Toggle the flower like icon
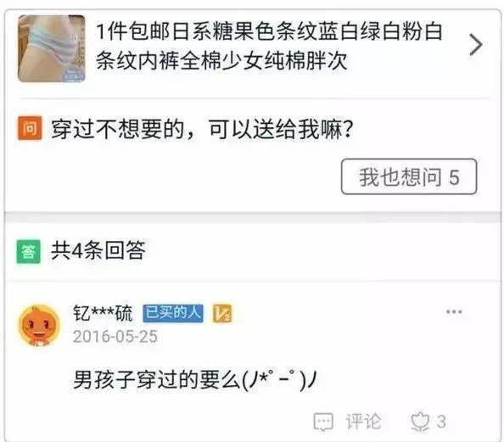504x442 pixels. tap(420, 422)
